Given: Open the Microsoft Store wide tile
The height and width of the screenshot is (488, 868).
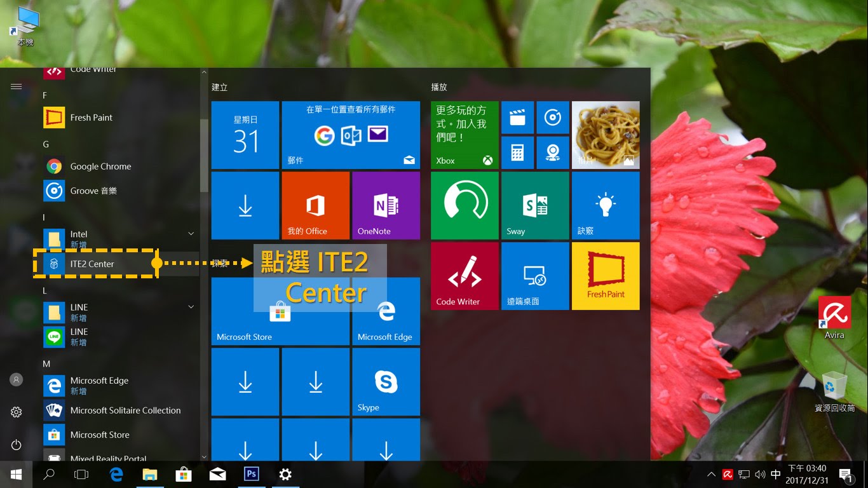Looking at the screenshot, I should coord(280,311).
